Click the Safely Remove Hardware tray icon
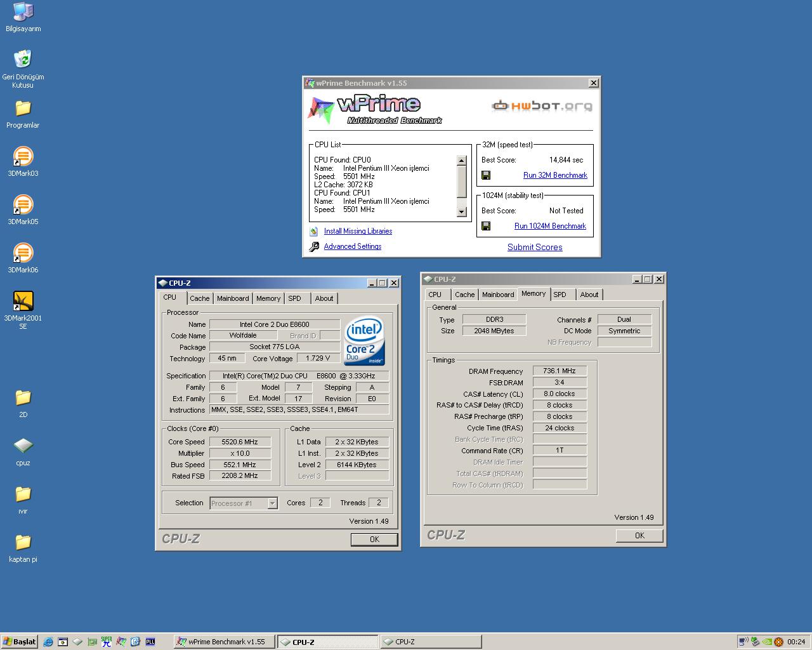Screen dimensions: 812x650 (756, 642)
